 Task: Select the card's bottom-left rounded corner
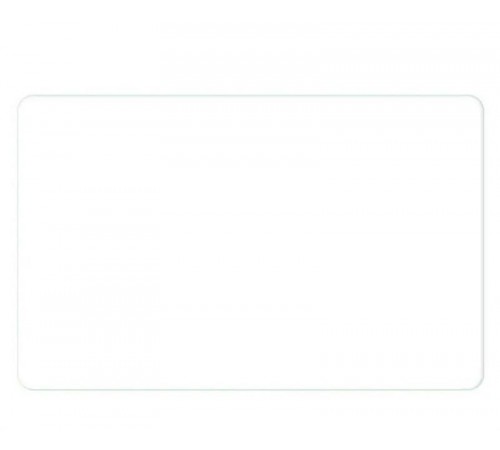[x=23, y=385]
